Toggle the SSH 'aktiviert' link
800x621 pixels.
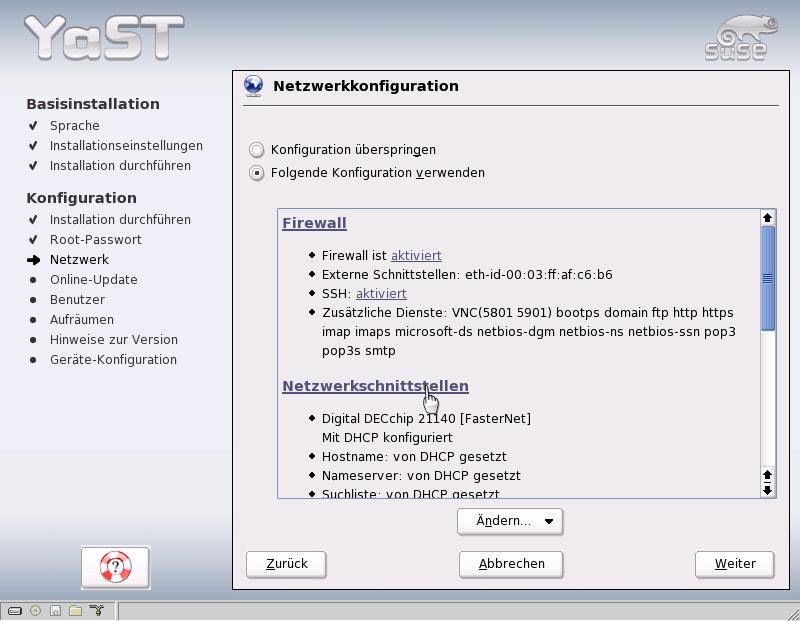click(381, 293)
